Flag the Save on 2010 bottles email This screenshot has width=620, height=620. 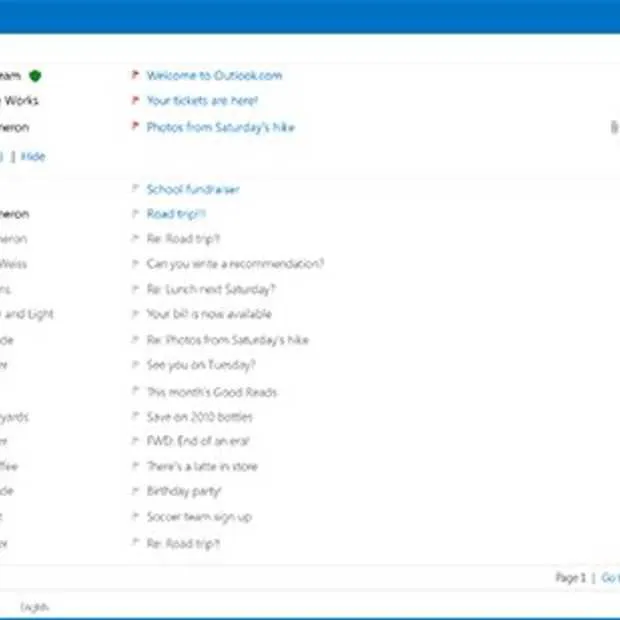coord(135,416)
